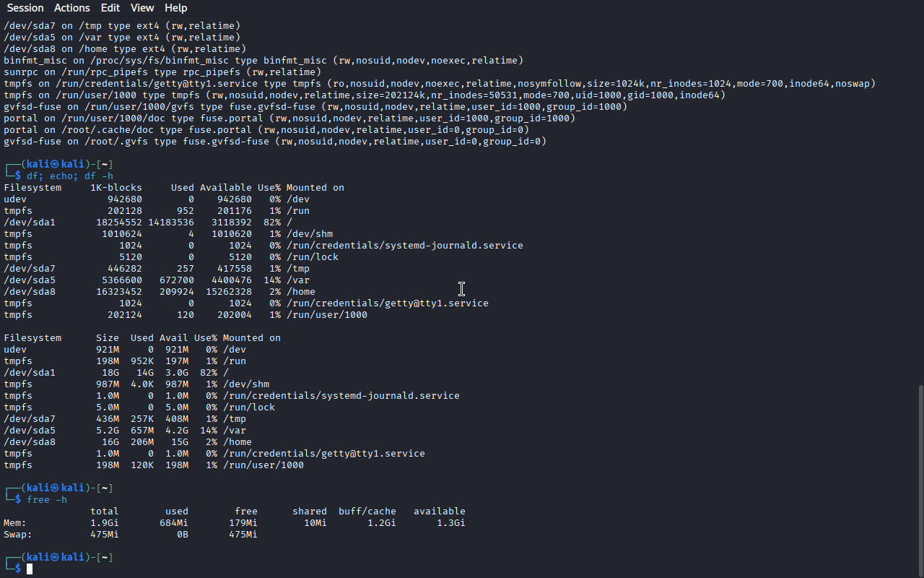Open the View menu
This screenshot has height=578, width=924.
click(142, 8)
